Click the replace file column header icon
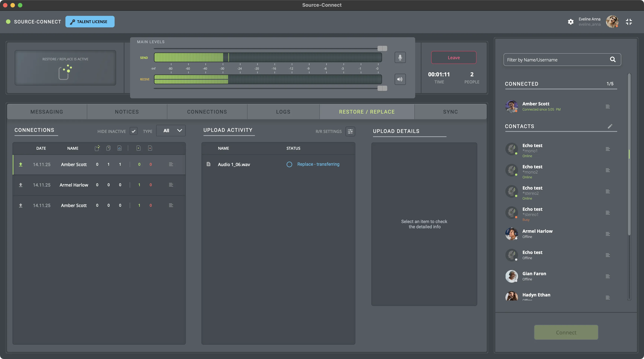 [x=119, y=148]
